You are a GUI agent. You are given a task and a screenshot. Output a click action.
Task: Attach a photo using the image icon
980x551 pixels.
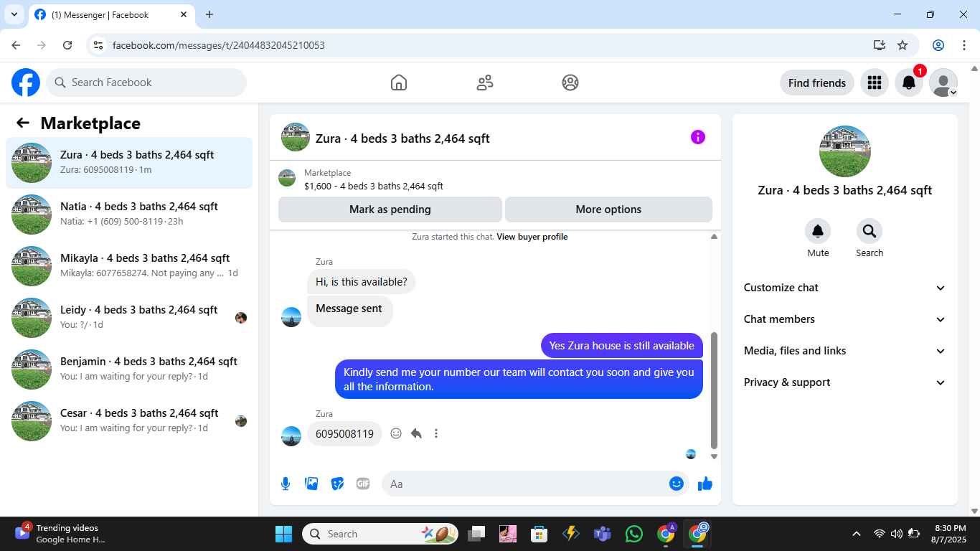[x=311, y=484]
